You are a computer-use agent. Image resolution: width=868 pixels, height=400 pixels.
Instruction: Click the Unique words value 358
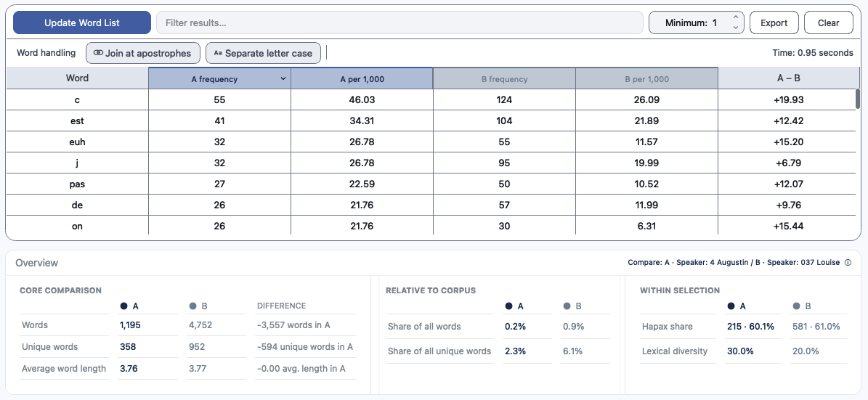pos(127,347)
